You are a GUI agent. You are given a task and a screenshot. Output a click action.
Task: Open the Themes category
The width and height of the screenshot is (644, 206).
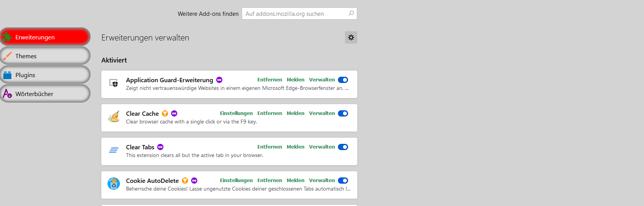pos(45,56)
